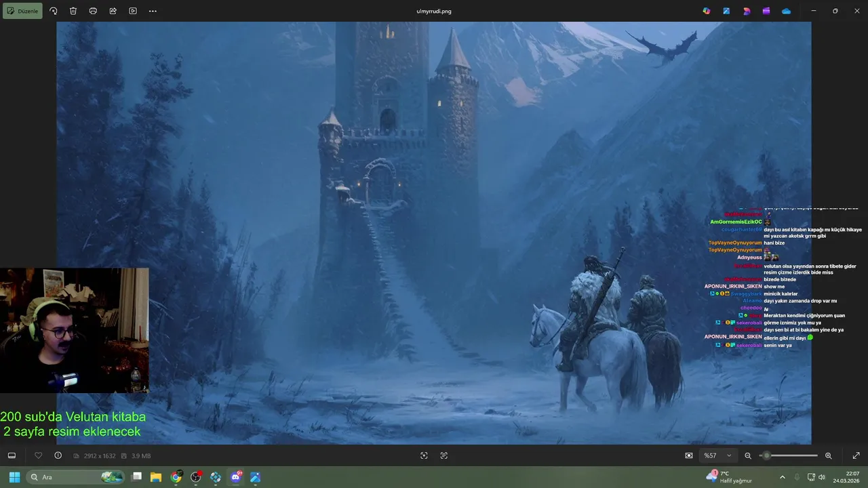
Task: Open the Windows Start menu
Action: tap(14, 477)
